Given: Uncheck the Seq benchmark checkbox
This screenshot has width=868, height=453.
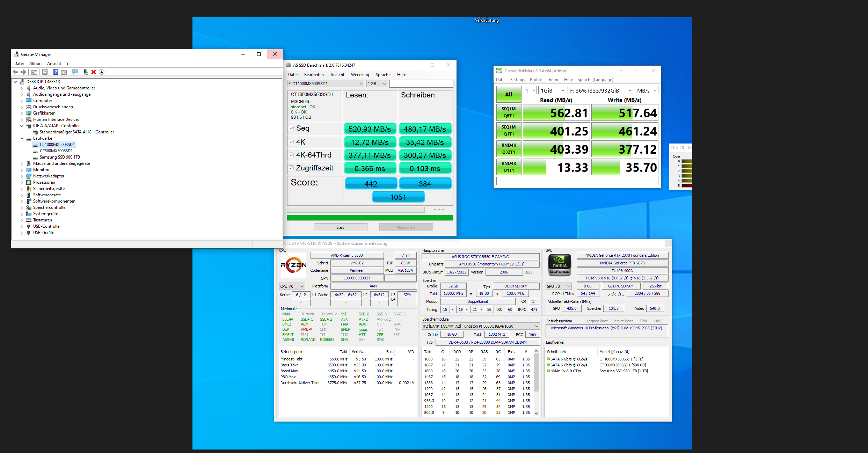Looking at the screenshot, I should coord(291,128).
